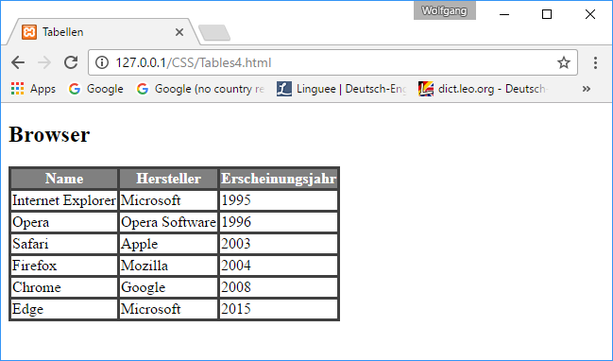Click the Browser heading

click(49, 135)
